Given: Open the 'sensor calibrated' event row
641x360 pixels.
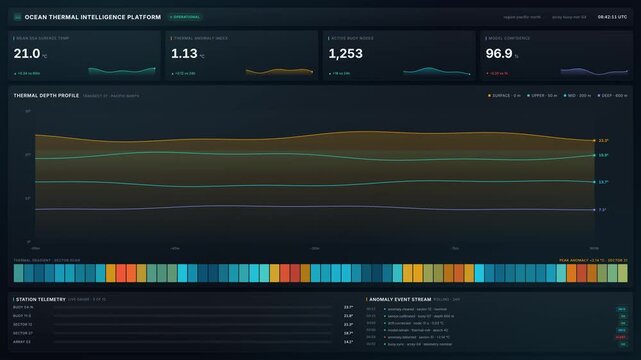Looking at the screenshot, I should pos(497,316).
